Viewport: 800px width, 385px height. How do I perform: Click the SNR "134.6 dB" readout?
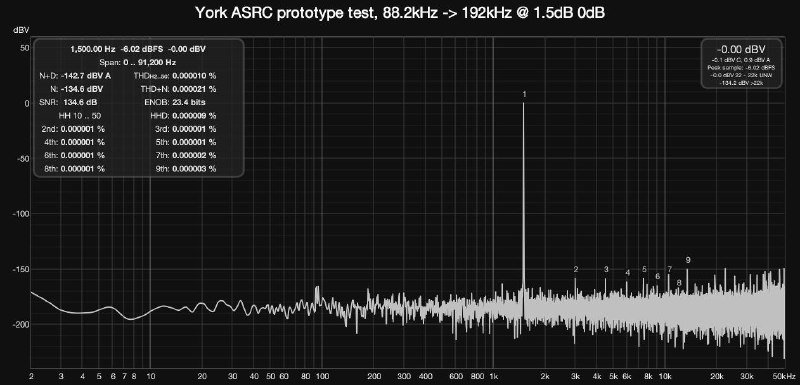[80, 102]
